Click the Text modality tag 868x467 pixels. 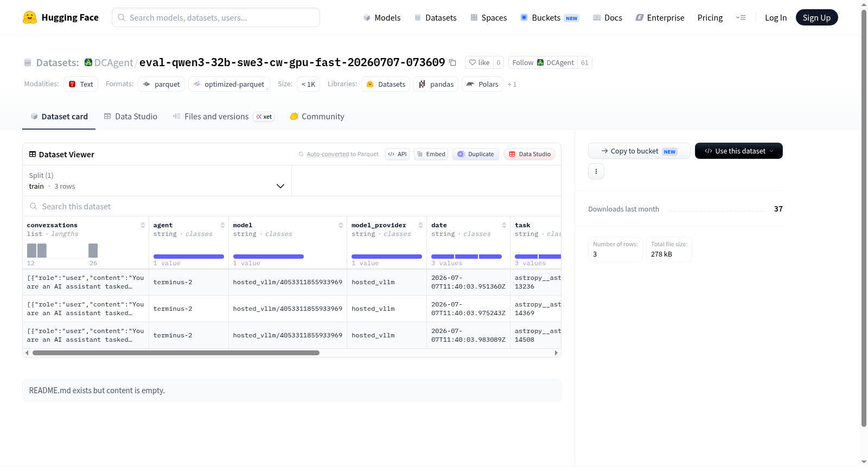point(81,84)
